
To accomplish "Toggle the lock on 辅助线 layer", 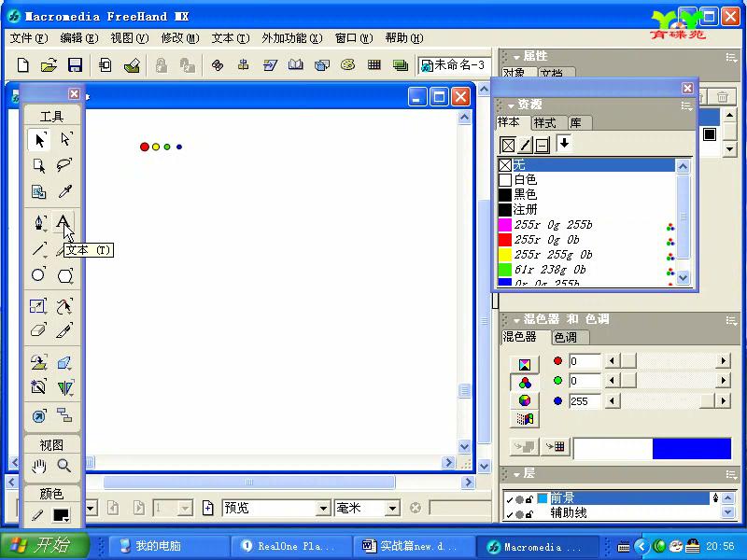I will tap(529, 514).
